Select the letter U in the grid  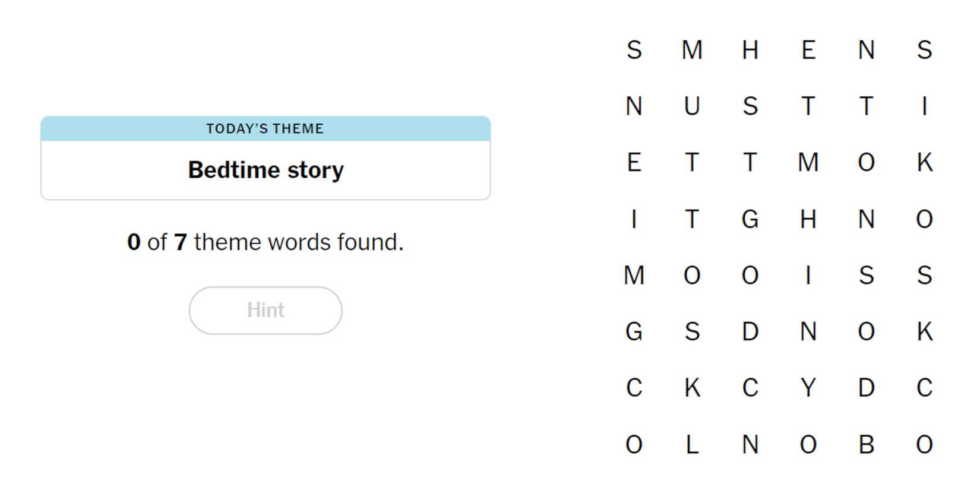click(692, 106)
